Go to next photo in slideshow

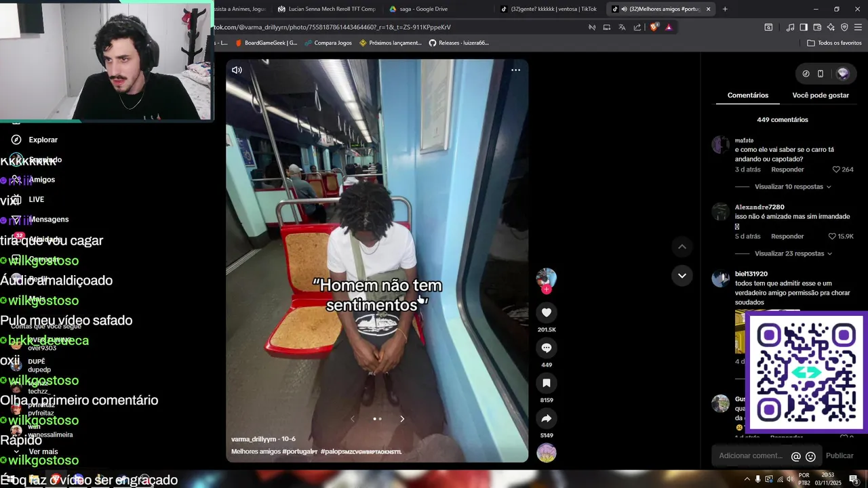click(x=402, y=419)
